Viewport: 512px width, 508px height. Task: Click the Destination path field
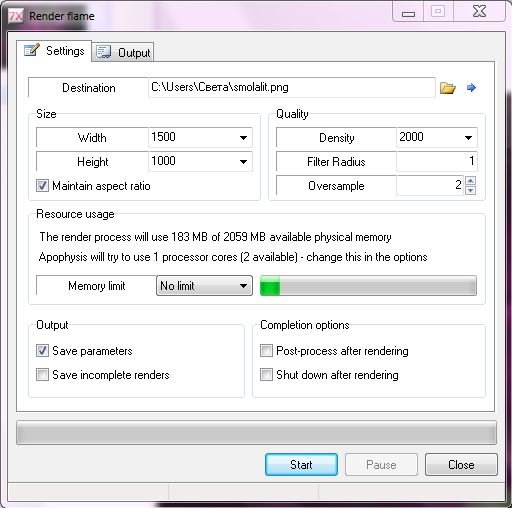pyautogui.click(x=292, y=88)
